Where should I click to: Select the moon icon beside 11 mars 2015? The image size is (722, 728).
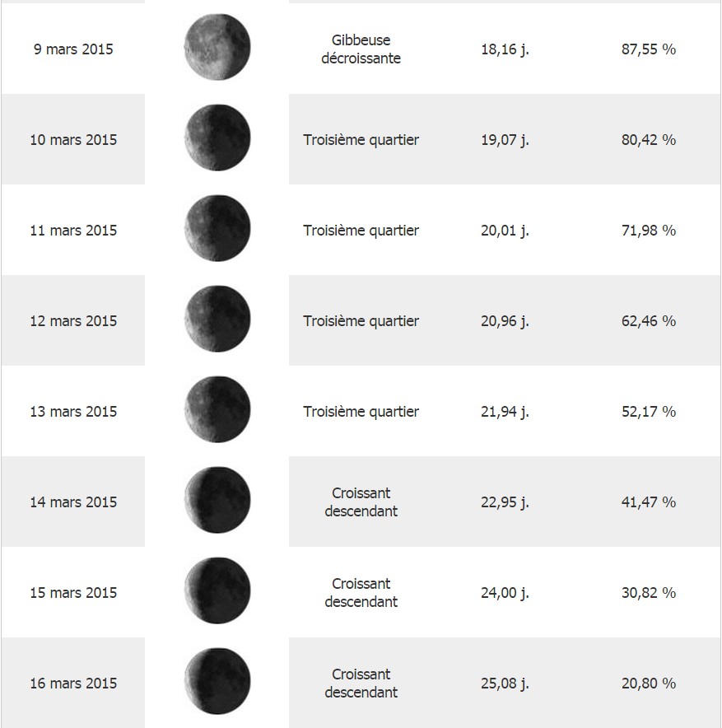(217, 229)
